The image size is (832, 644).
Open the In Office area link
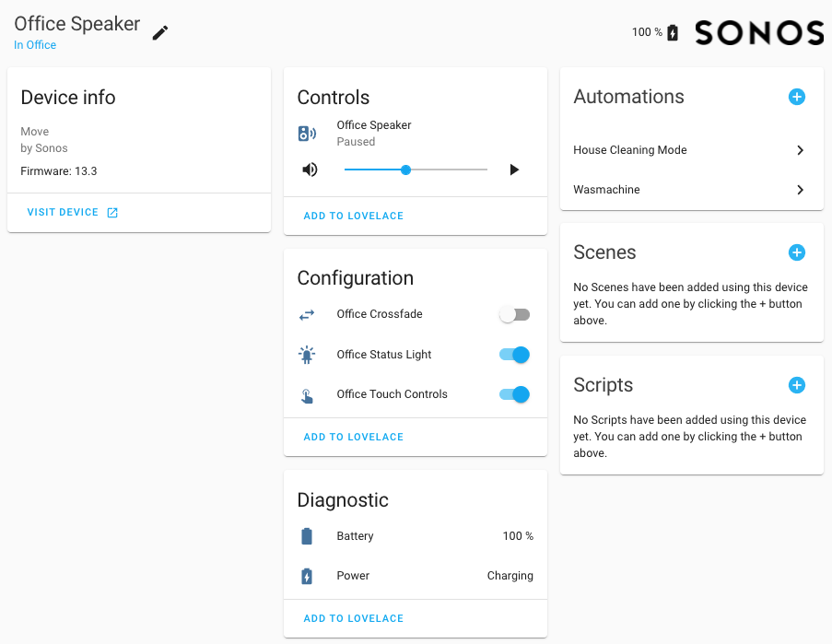coord(34,44)
